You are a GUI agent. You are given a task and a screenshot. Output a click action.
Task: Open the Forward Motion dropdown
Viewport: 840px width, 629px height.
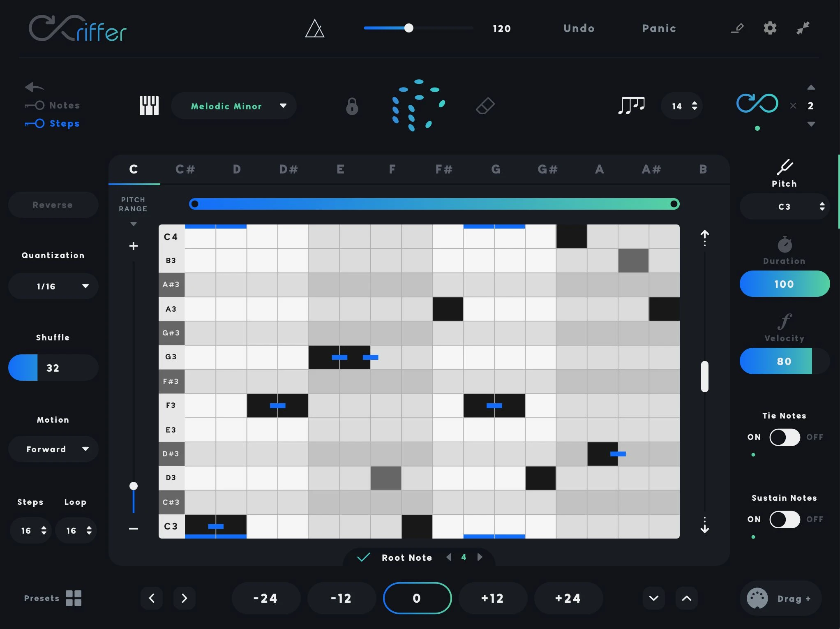[x=53, y=449]
